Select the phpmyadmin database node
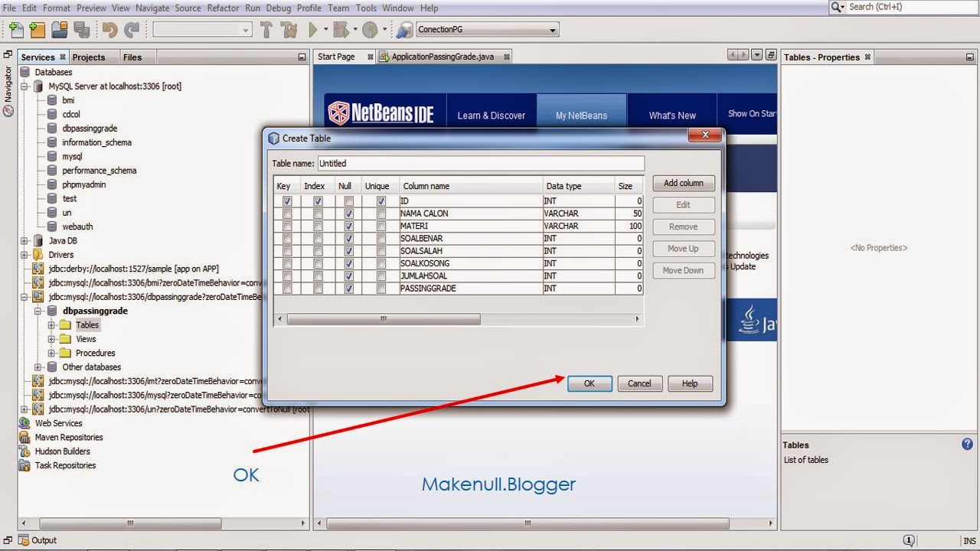Viewport: 980px width, 551px height. click(x=83, y=184)
